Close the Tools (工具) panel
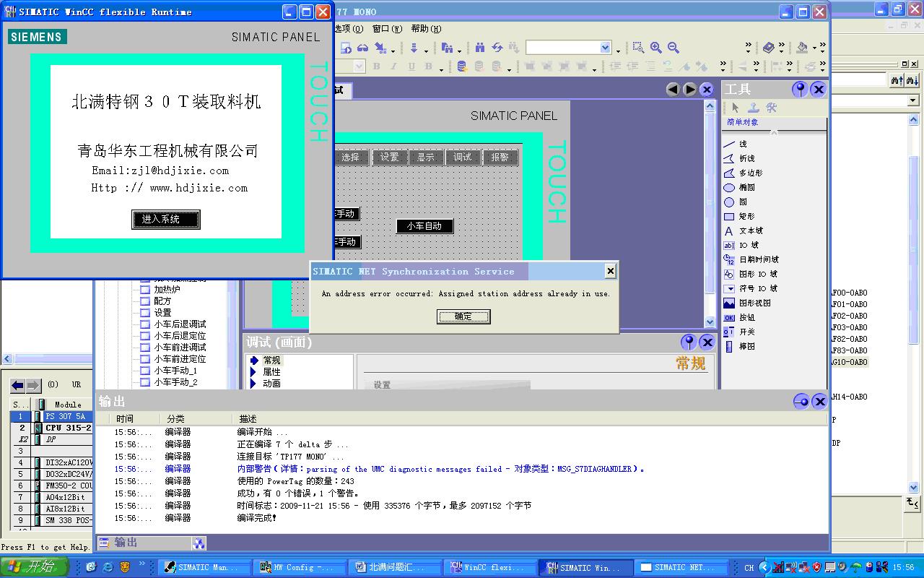Screen dimensions: 924x578 pos(818,89)
